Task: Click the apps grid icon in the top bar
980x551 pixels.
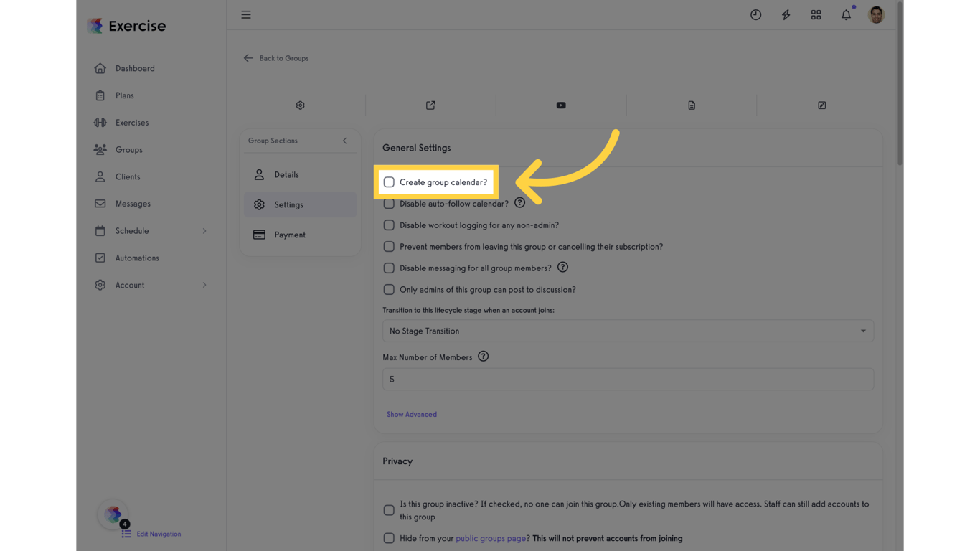Action: pyautogui.click(x=816, y=14)
